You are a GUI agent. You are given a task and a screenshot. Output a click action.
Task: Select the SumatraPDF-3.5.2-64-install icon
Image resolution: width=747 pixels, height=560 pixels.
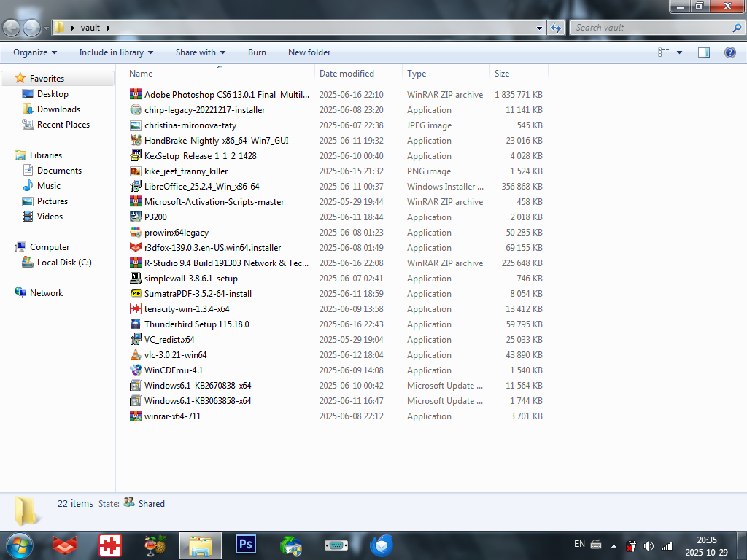pyautogui.click(x=136, y=293)
